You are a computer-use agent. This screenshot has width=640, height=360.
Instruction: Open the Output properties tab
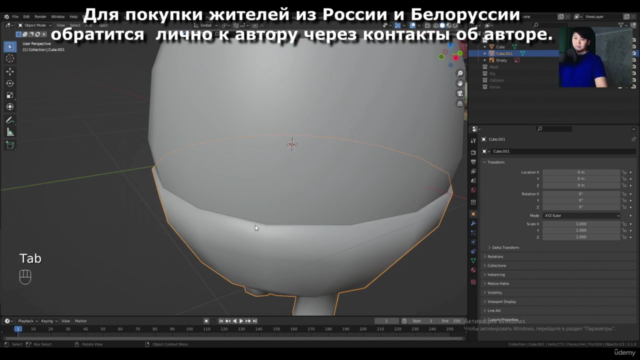(x=473, y=162)
